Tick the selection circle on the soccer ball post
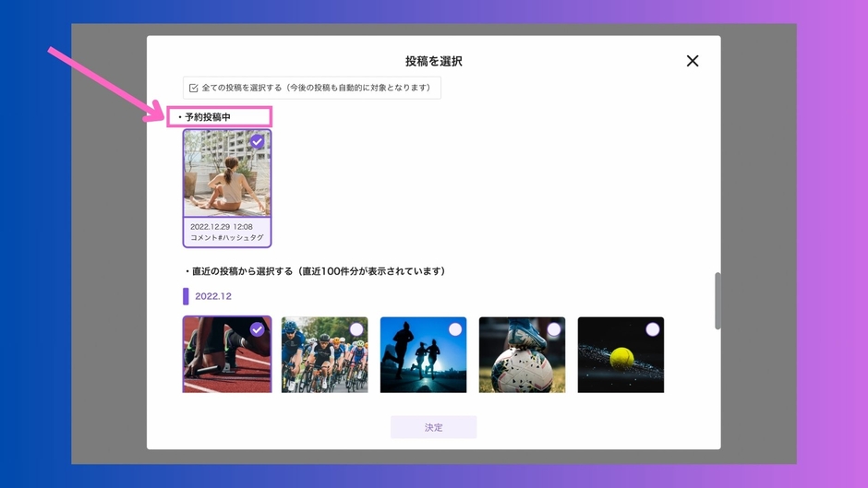 click(x=553, y=329)
